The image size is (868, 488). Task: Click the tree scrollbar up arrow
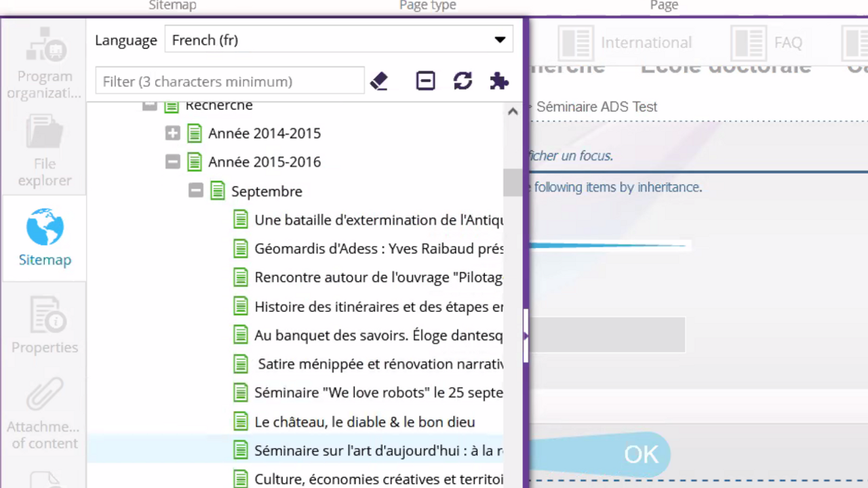tap(513, 112)
